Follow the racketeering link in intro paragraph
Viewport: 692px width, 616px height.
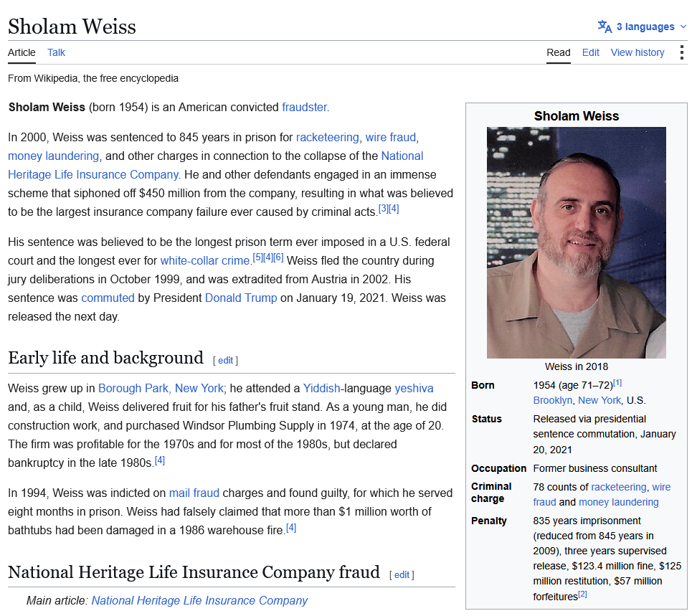coord(328,137)
